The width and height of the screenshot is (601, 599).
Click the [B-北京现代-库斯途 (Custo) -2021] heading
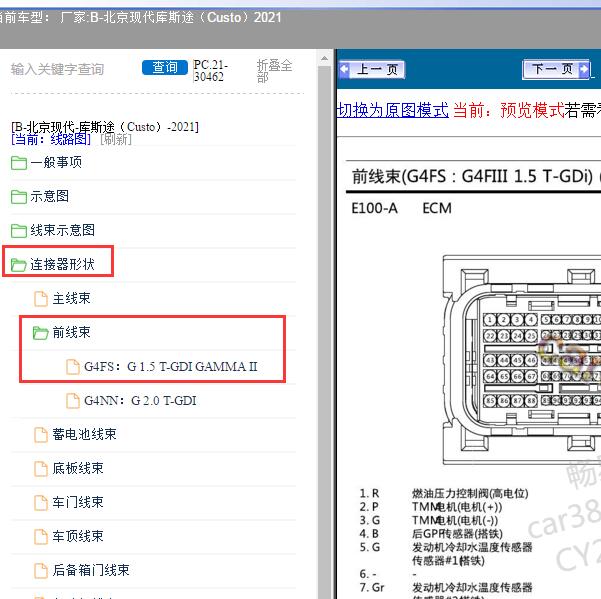click(x=105, y=127)
